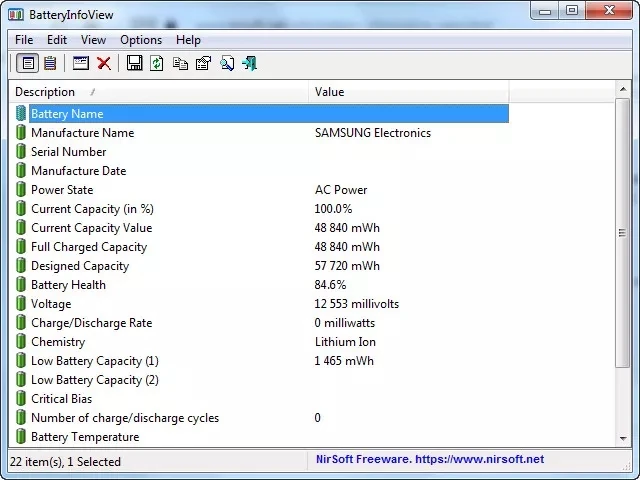Switch to Battery Log view icon
Image resolution: width=640 pixels, height=480 pixels.
coord(50,63)
